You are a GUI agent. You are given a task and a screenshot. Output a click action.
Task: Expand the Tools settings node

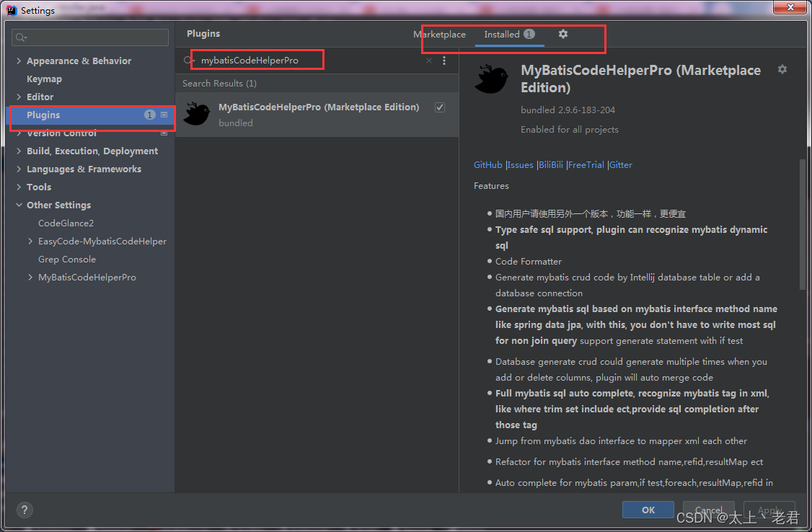coord(19,187)
